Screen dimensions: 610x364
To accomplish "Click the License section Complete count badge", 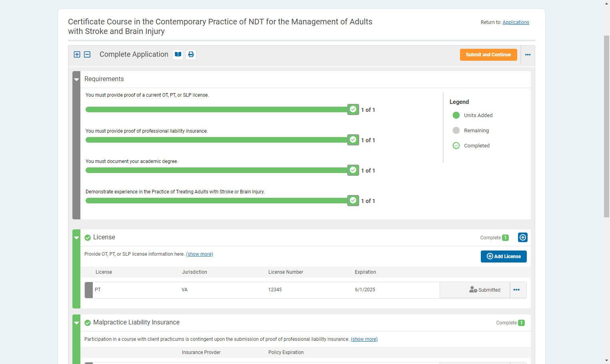I will tap(505, 238).
